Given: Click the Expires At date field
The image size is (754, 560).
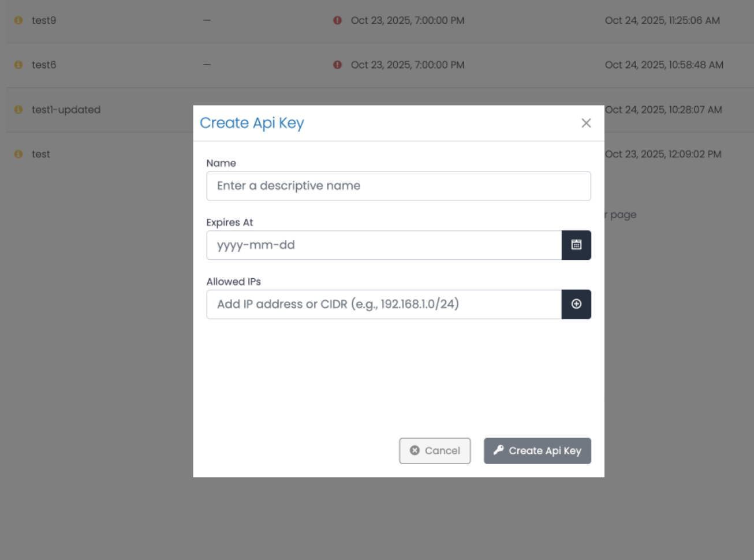Looking at the screenshot, I should (x=384, y=245).
